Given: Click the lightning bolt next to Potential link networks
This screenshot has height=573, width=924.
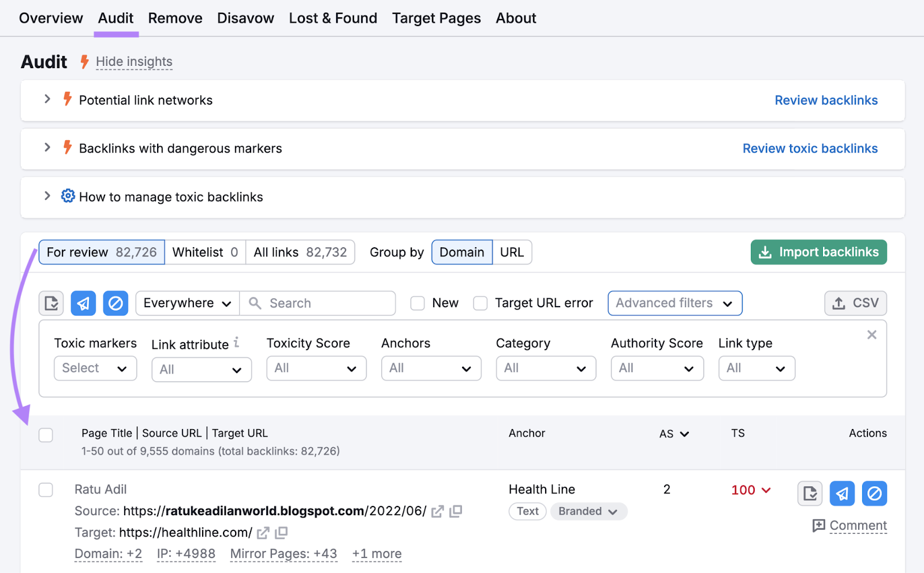Looking at the screenshot, I should 67,99.
